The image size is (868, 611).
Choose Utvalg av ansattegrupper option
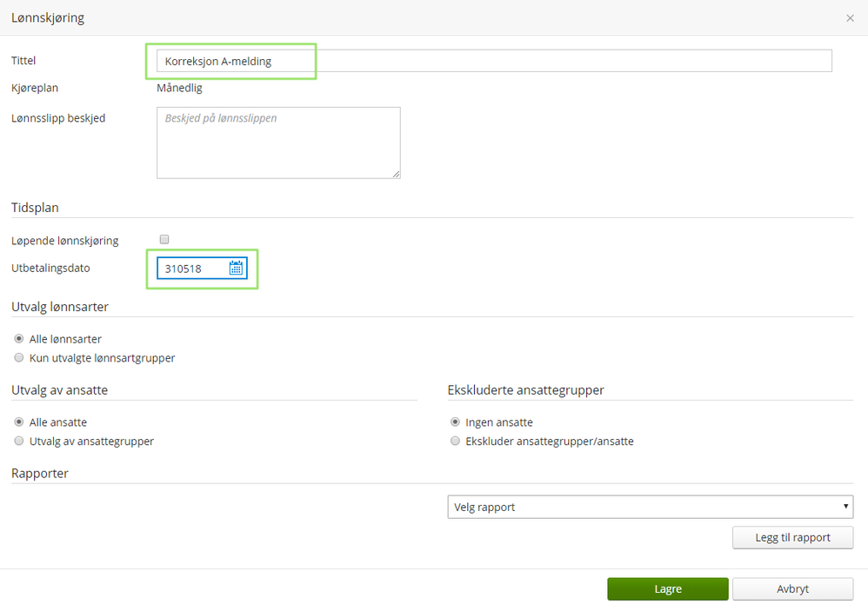tap(19, 442)
